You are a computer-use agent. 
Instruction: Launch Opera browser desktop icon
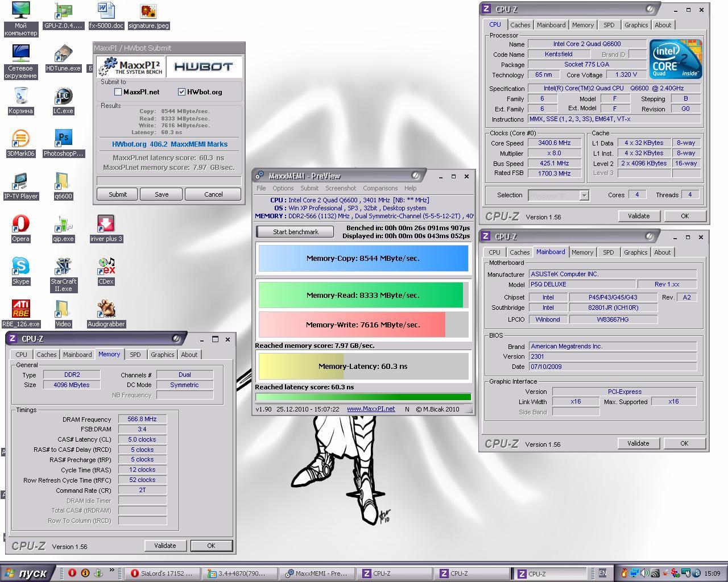pyautogui.click(x=20, y=228)
